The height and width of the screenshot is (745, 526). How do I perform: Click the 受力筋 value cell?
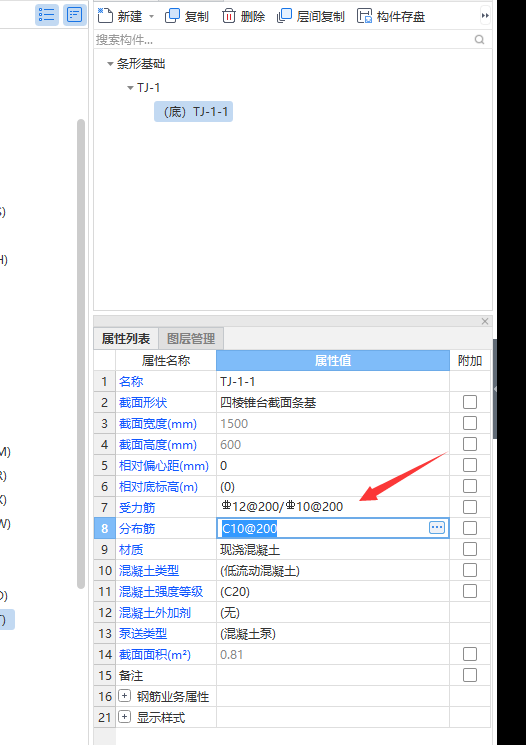point(333,507)
